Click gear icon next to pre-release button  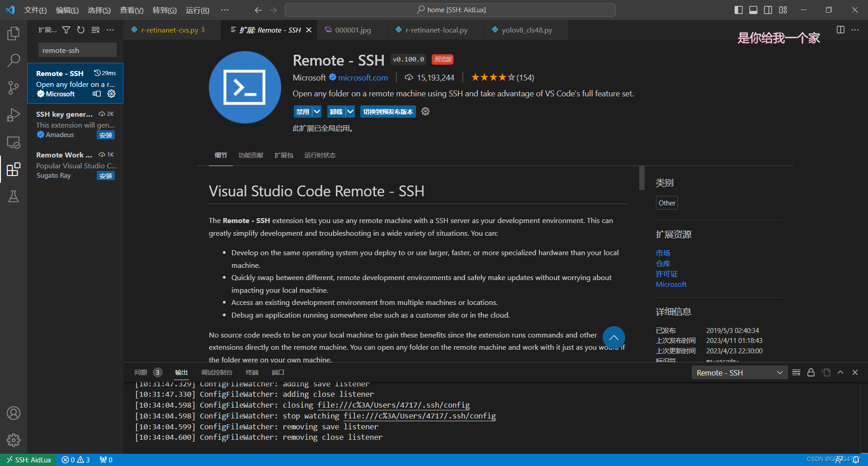coord(425,111)
